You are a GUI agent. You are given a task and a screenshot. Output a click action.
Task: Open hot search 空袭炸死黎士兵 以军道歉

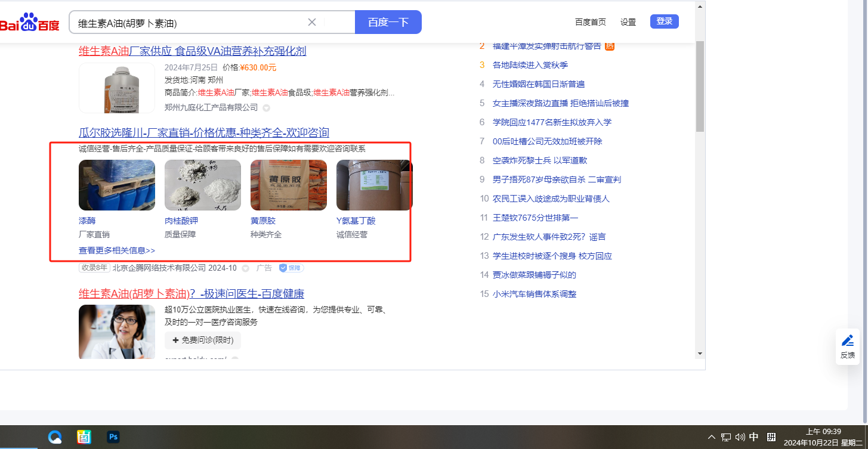tap(540, 160)
